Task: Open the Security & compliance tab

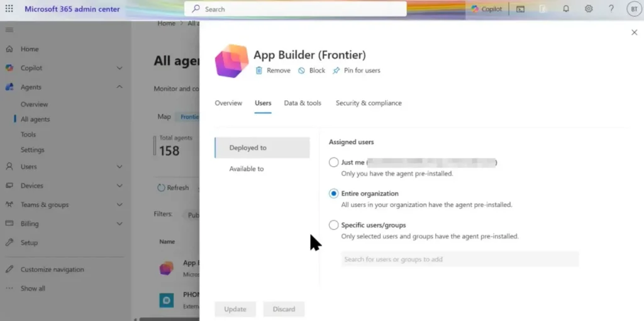Action: point(369,103)
